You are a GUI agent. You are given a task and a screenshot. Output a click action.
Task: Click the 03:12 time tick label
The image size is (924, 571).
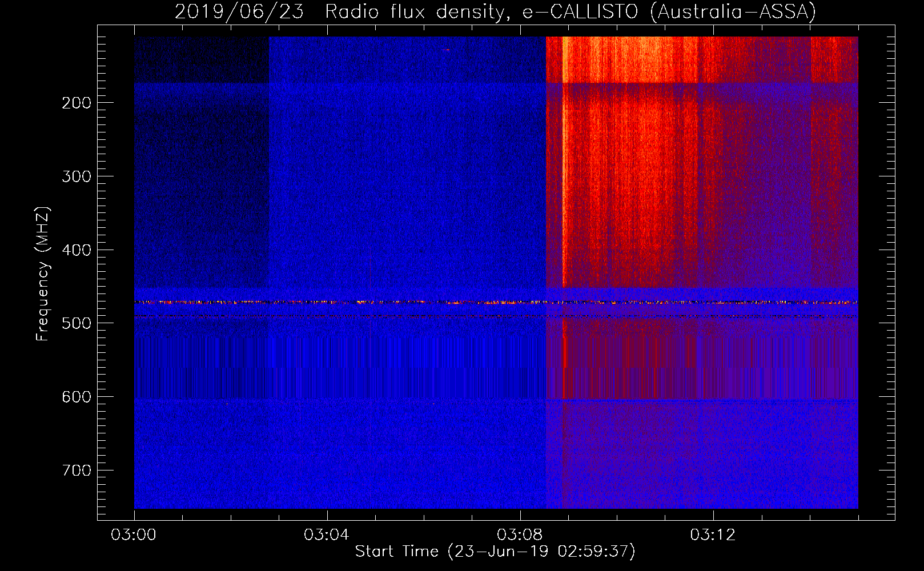point(713,535)
